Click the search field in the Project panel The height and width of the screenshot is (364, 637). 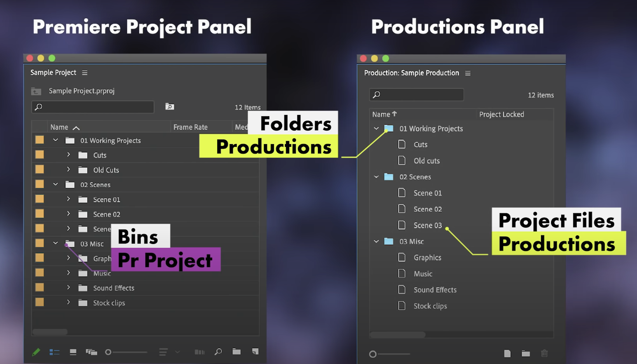coord(93,107)
